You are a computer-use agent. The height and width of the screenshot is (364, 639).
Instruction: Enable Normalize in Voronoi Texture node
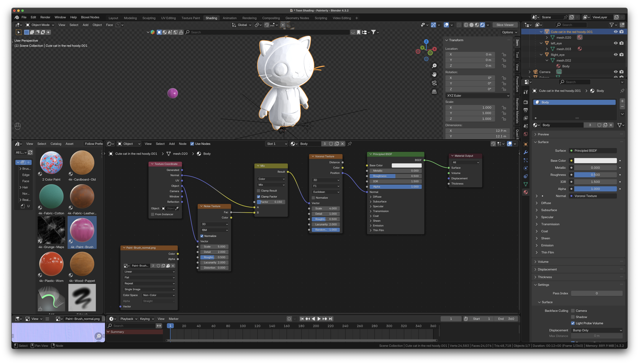coord(313,198)
